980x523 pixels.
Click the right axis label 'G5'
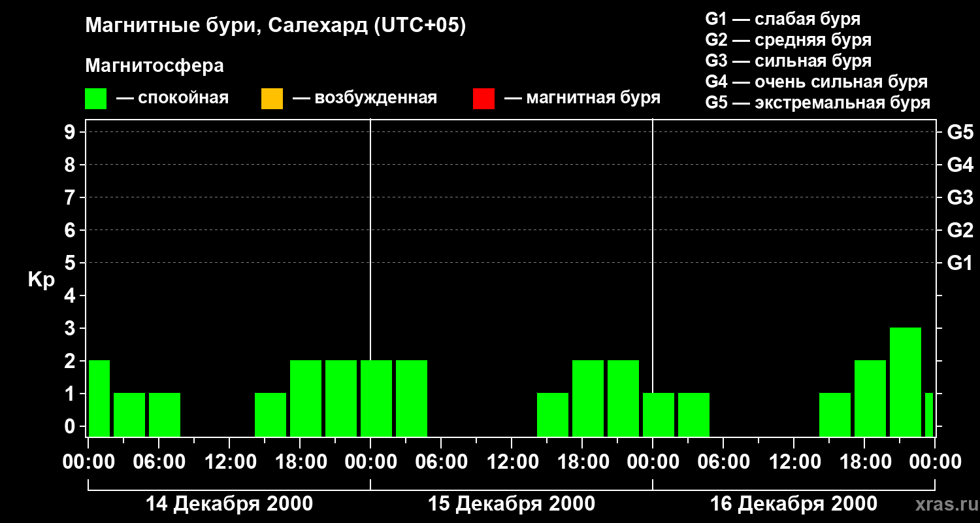pos(960,132)
